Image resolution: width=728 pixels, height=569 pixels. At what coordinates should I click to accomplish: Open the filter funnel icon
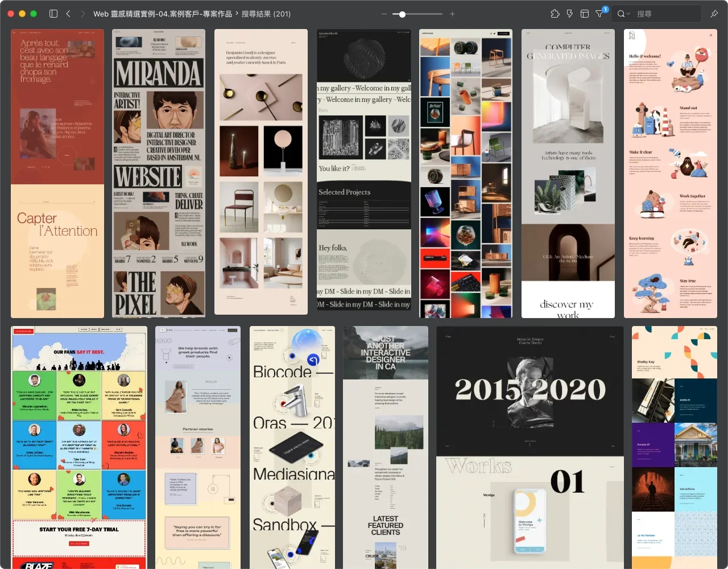click(599, 14)
